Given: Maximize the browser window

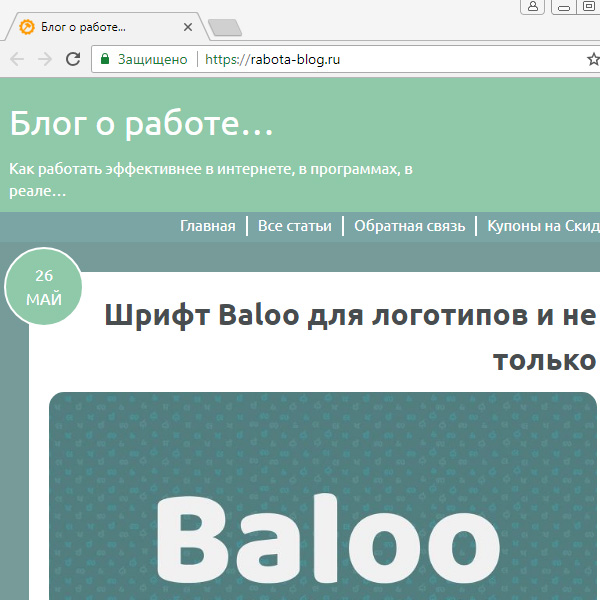Looking at the screenshot, I should coord(588,7).
